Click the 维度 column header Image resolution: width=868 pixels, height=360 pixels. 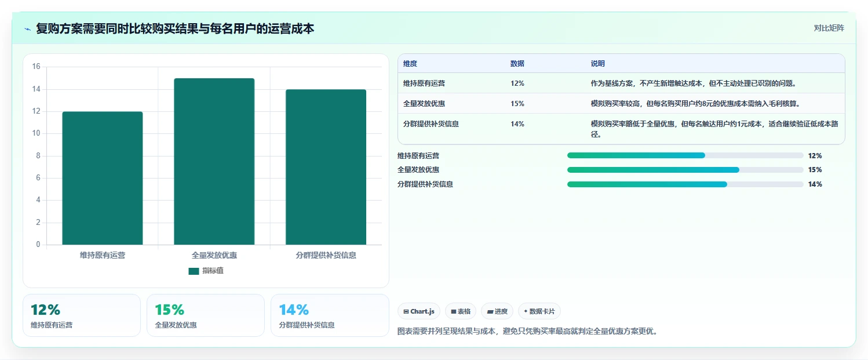click(x=410, y=63)
